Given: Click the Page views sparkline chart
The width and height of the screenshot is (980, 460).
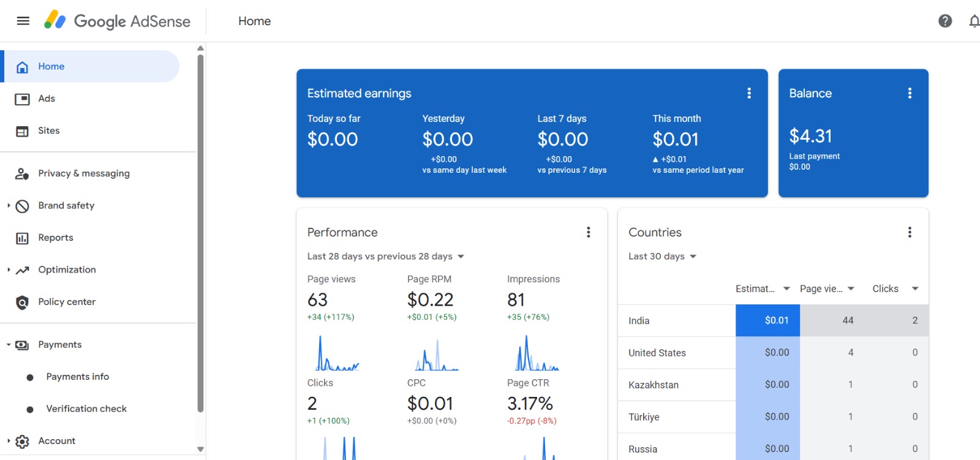Looking at the screenshot, I should 337,353.
